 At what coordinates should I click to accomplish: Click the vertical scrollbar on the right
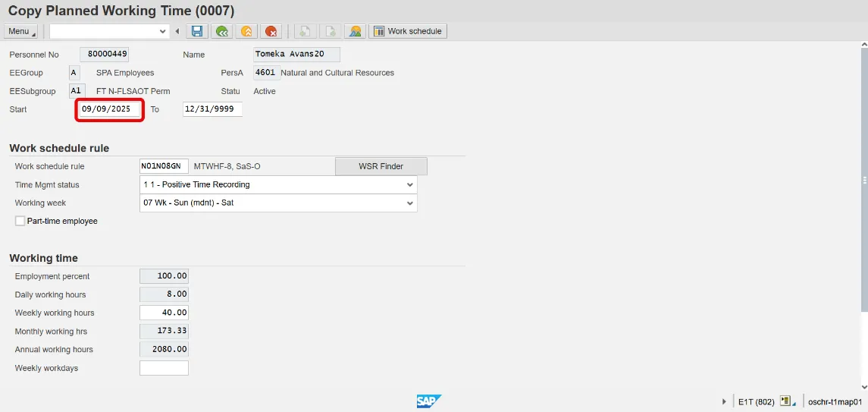[x=864, y=178]
